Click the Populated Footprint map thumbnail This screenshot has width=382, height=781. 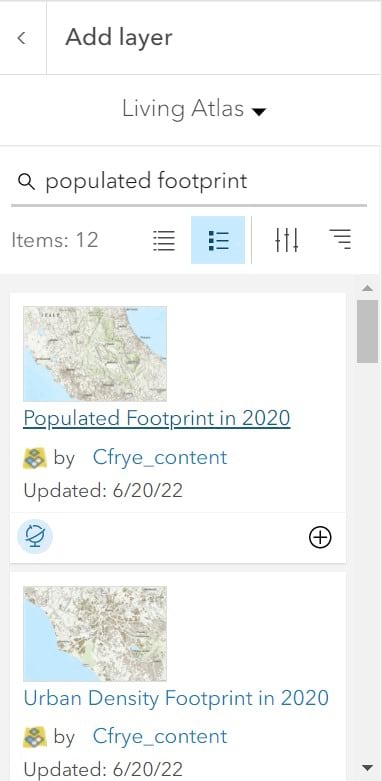click(x=95, y=354)
